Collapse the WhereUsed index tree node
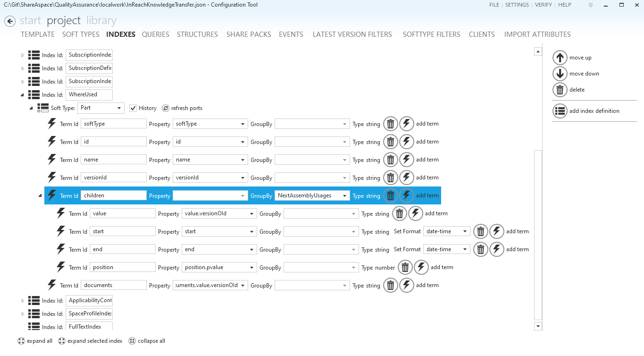 tap(22, 95)
